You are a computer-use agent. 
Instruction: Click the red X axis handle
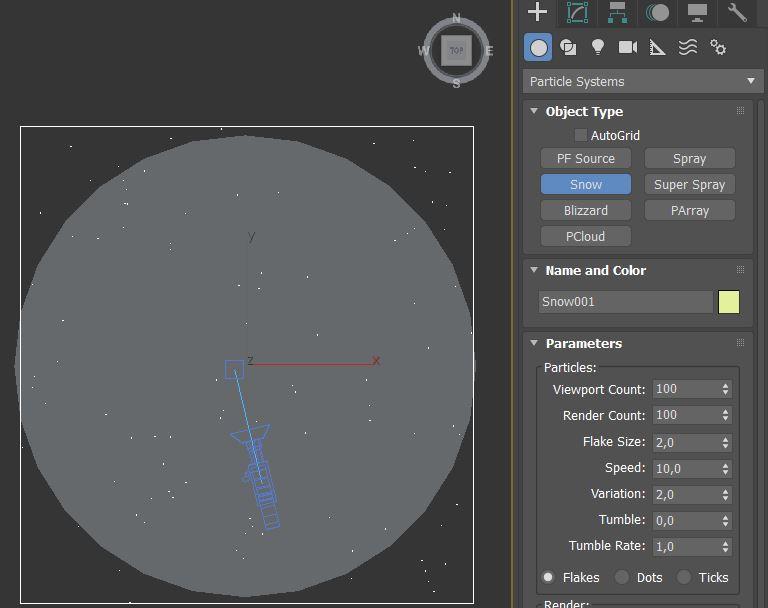(376, 361)
